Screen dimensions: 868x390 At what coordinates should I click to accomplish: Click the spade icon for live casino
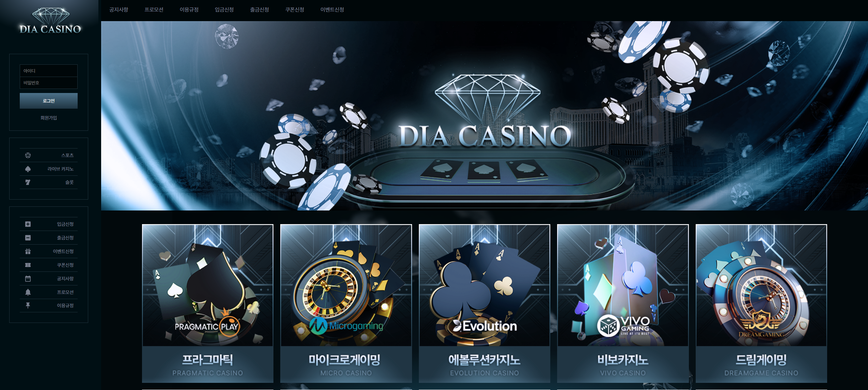click(x=28, y=169)
